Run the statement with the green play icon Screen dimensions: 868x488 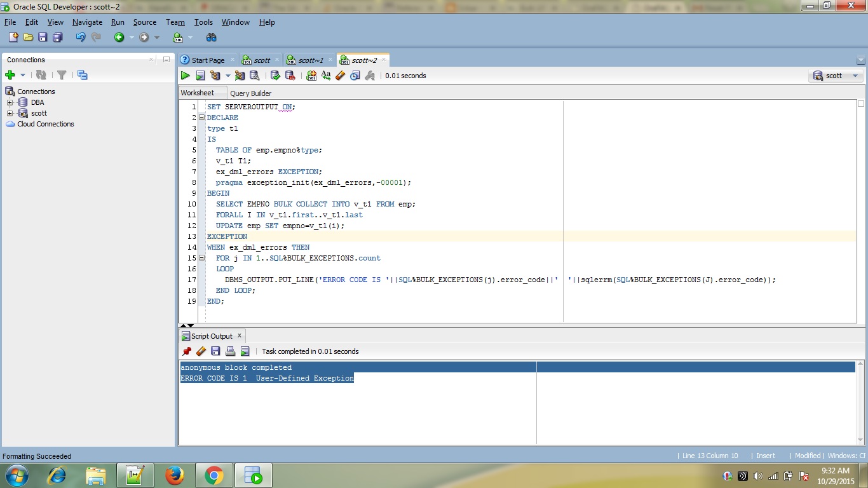click(185, 76)
